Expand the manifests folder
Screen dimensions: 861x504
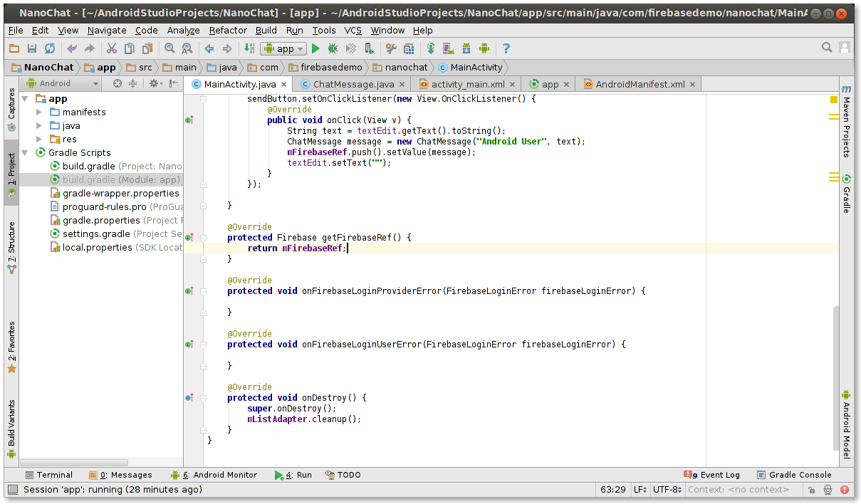39,112
